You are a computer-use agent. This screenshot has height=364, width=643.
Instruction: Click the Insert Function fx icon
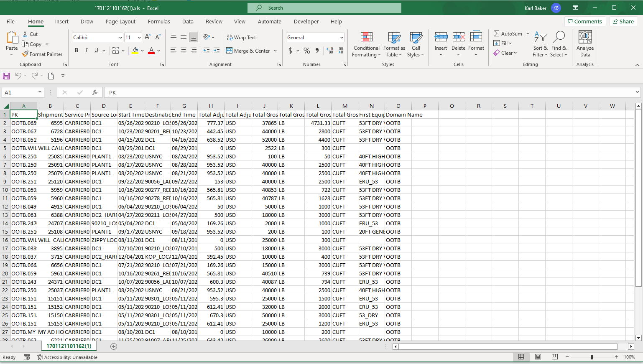click(95, 92)
